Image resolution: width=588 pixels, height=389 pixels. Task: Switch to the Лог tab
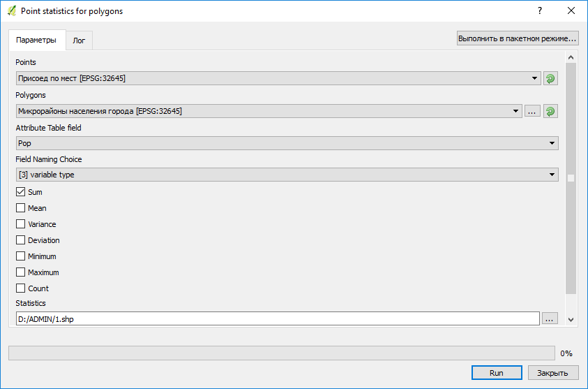[x=79, y=41]
